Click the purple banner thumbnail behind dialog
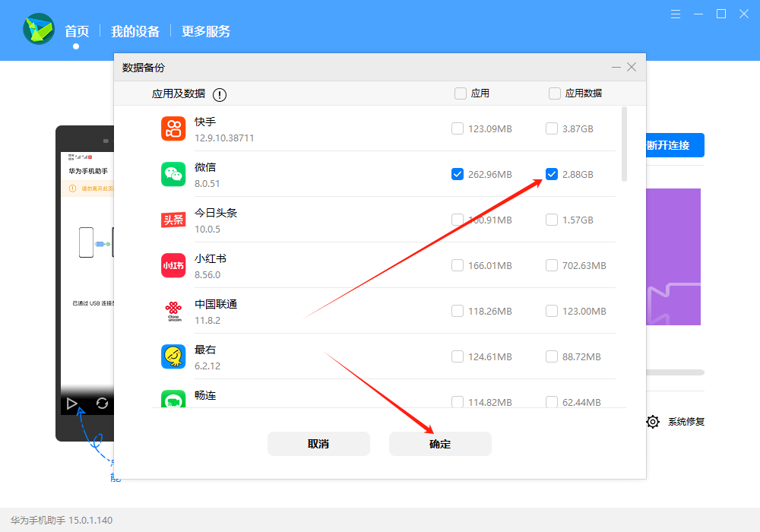The height and width of the screenshot is (532, 760). 673,257
